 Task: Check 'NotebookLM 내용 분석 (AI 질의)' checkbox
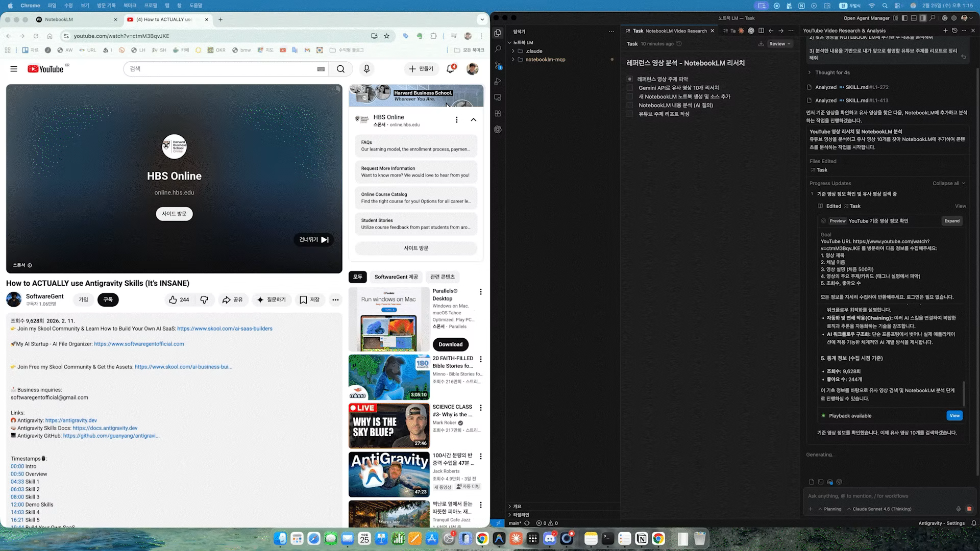[629, 105]
